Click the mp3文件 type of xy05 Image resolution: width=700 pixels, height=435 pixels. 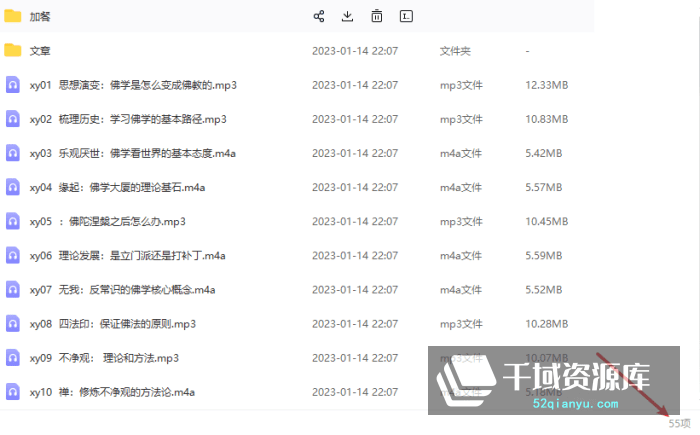pos(461,222)
